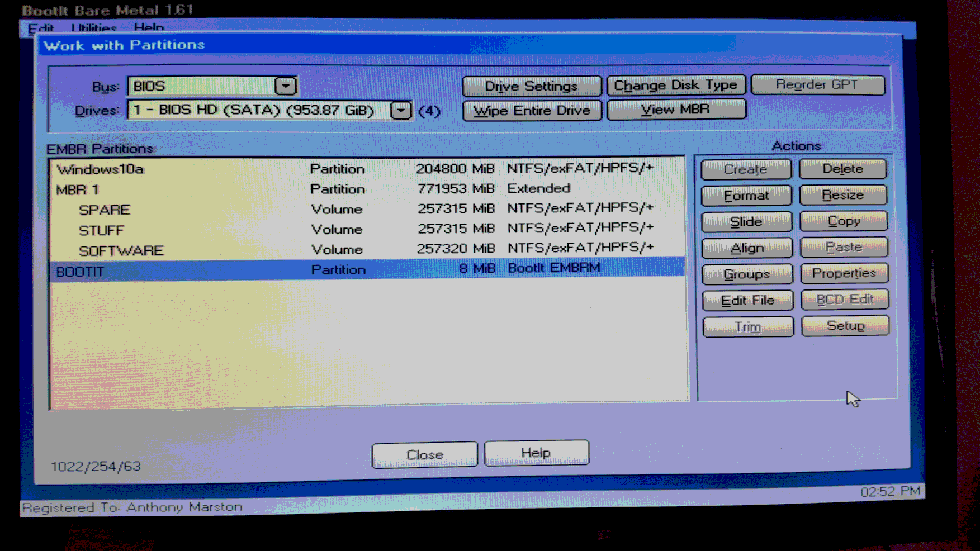Click the Create action button
The image size is (980, 551).
click(746, 169)
